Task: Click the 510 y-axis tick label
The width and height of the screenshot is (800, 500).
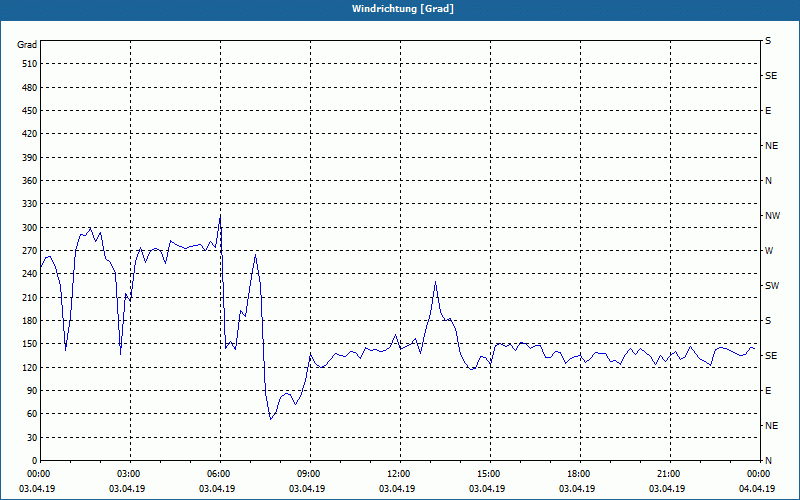Action: (x=30, y=64)
